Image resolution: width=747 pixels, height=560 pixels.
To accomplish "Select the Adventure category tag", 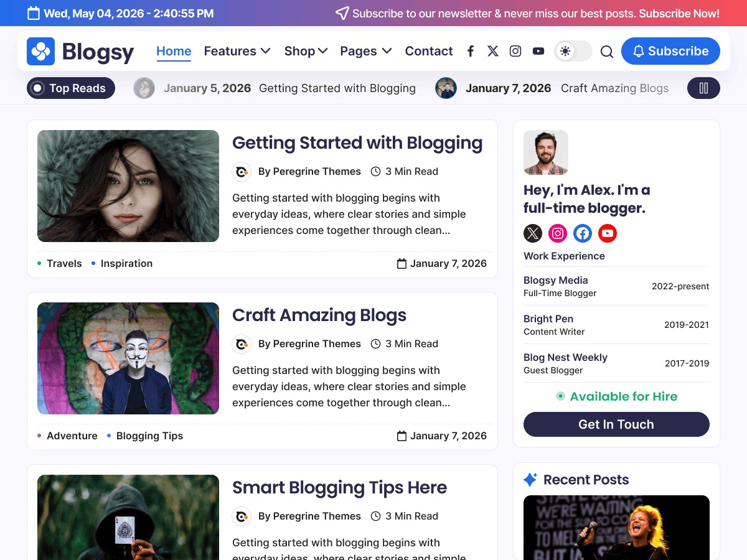I will pos(72,436).
